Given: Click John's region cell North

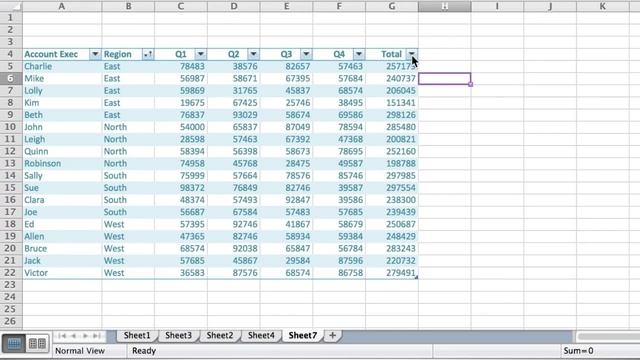Looking at the screenshot, I should tap(128, 127).
